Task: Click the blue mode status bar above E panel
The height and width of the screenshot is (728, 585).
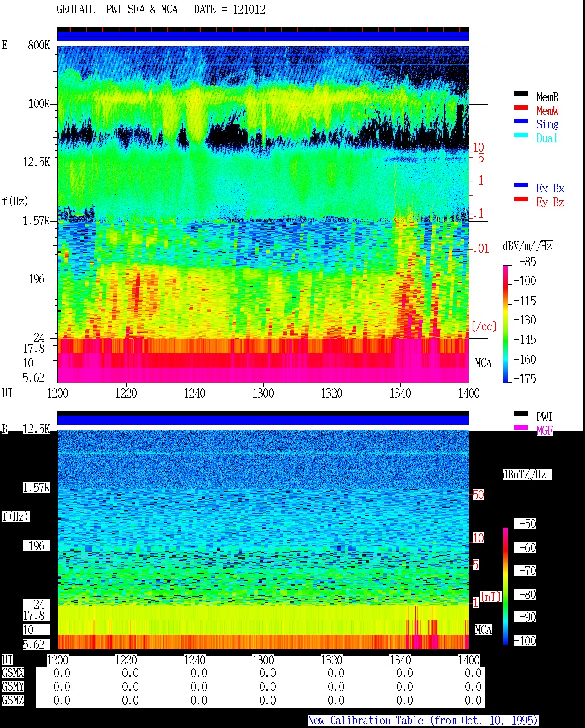Action: click(x=263, y=36)
